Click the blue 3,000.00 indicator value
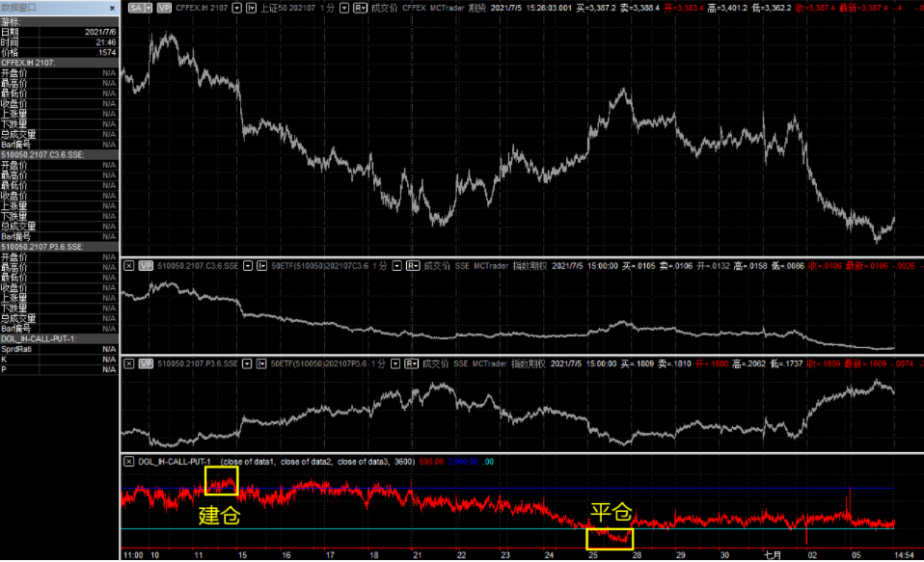 pos(463,462)
